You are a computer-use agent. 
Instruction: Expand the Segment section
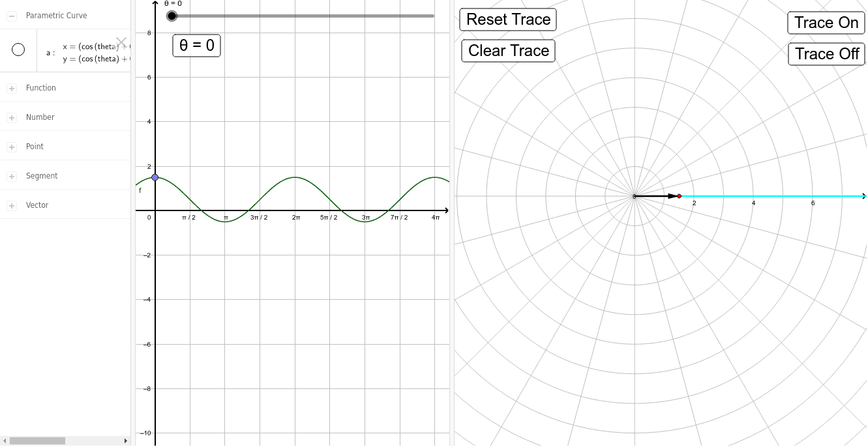pyautogui.click(x=11, y=176)
